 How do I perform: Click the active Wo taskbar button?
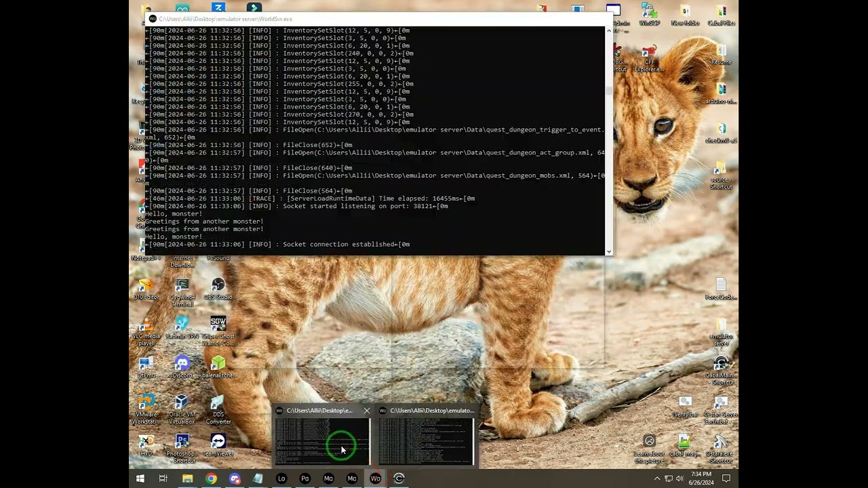tap(375, 479)
